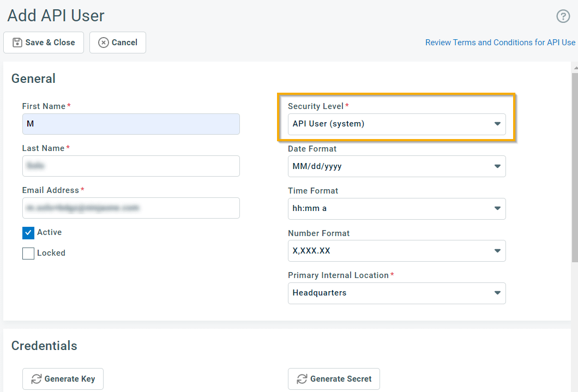The image size is (578, 392).
Task: Open Review Terms and Conditions for API Use
Action: tap(500, 43)
